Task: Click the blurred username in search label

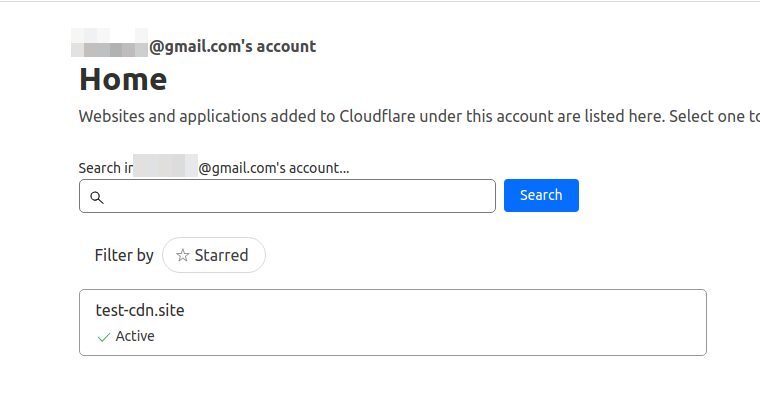Action: 165,165
